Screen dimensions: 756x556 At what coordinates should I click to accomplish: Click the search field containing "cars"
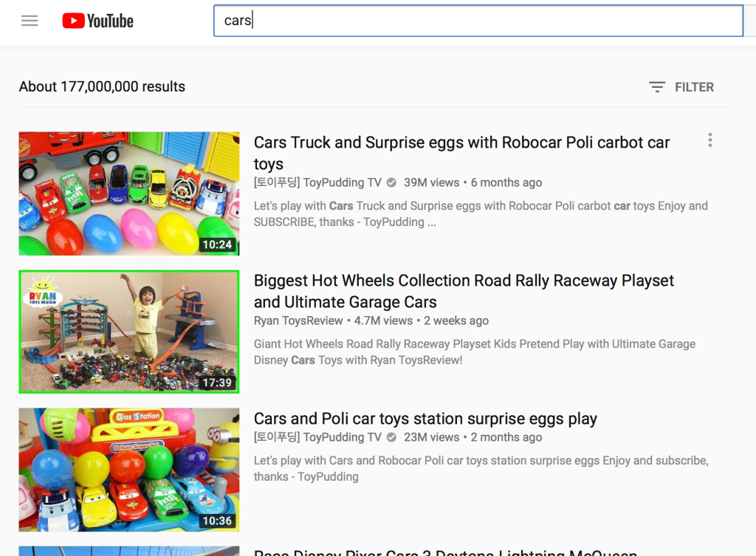click(478, 21)
